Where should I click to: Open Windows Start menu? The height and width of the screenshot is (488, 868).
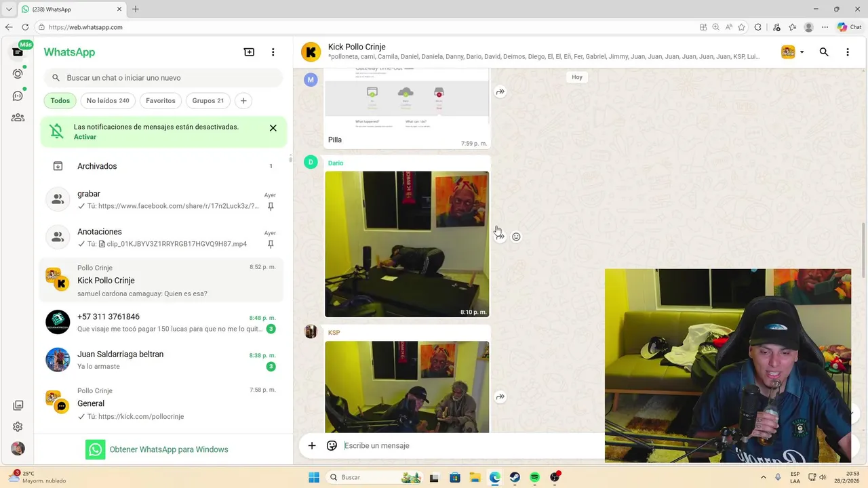(313, 477)
